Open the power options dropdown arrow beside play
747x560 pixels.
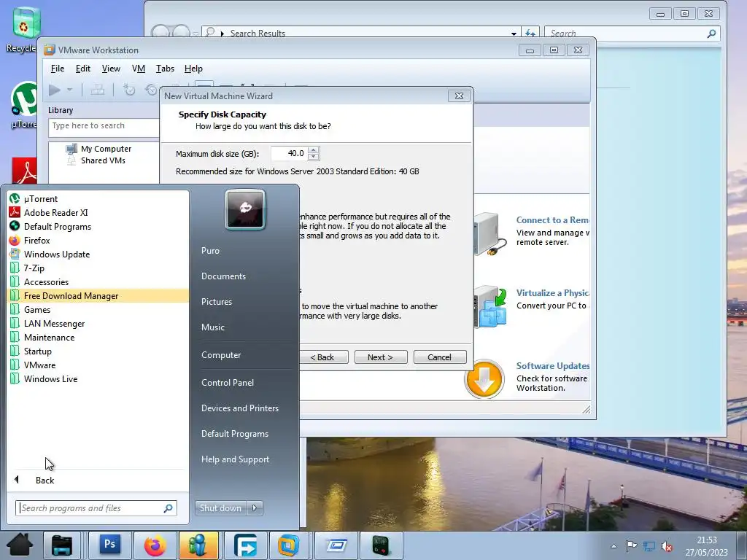[69, 90]
